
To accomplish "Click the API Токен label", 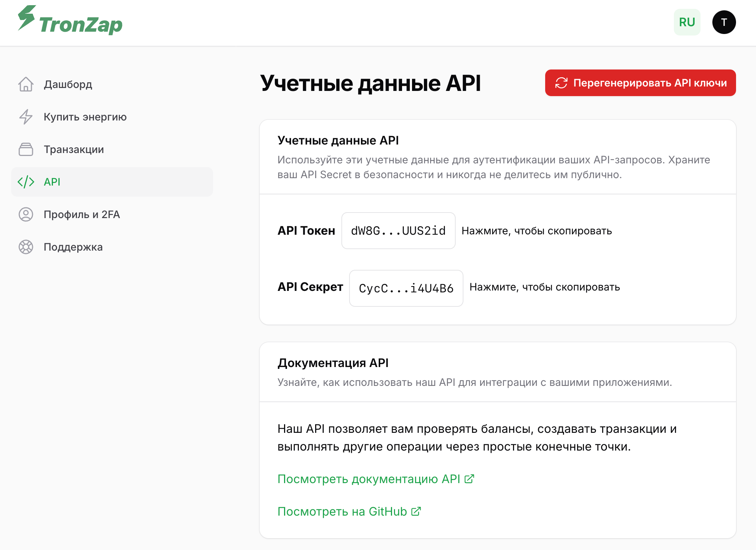I will point(306,231).
